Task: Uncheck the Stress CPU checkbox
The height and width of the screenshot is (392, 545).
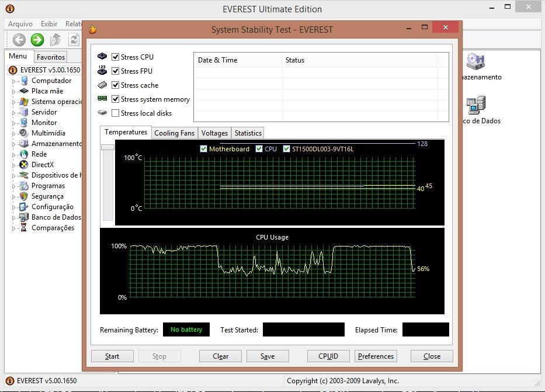Action: point(116,57)
